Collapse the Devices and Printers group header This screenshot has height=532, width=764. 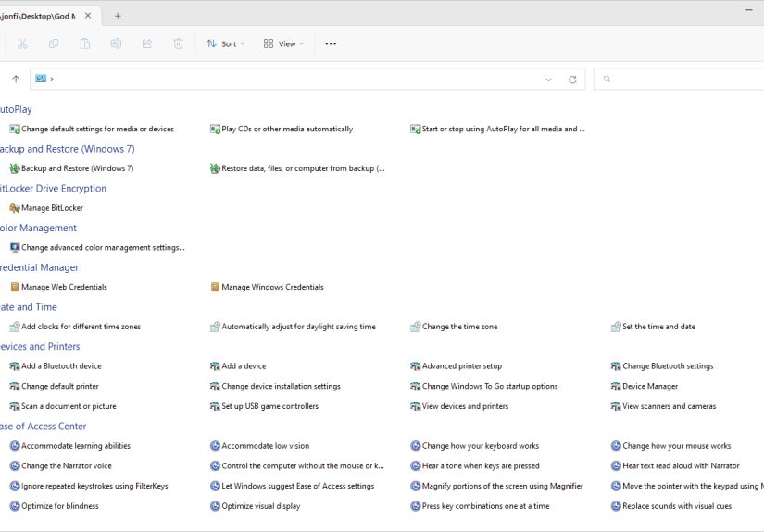click(40, 347)
